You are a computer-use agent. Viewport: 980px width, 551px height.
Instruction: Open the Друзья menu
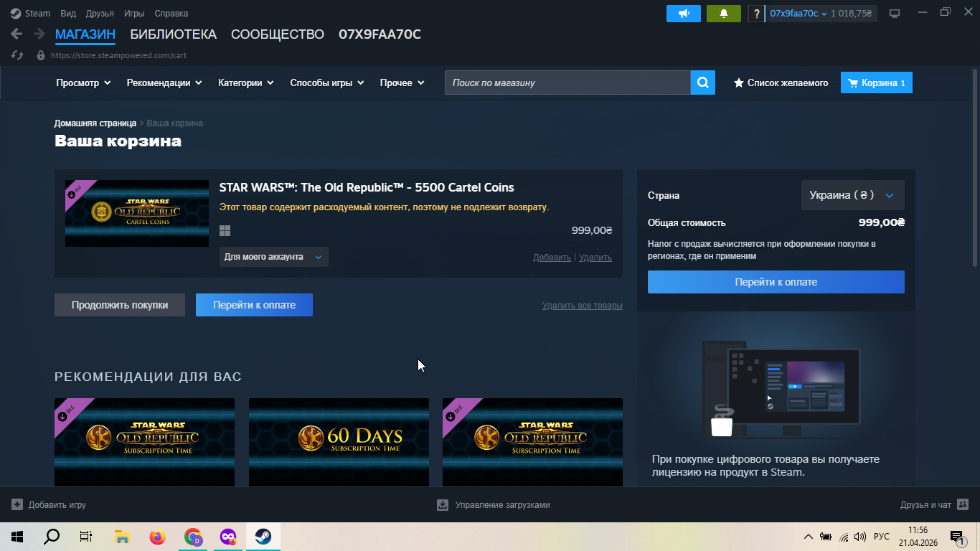tap(100, 14)
